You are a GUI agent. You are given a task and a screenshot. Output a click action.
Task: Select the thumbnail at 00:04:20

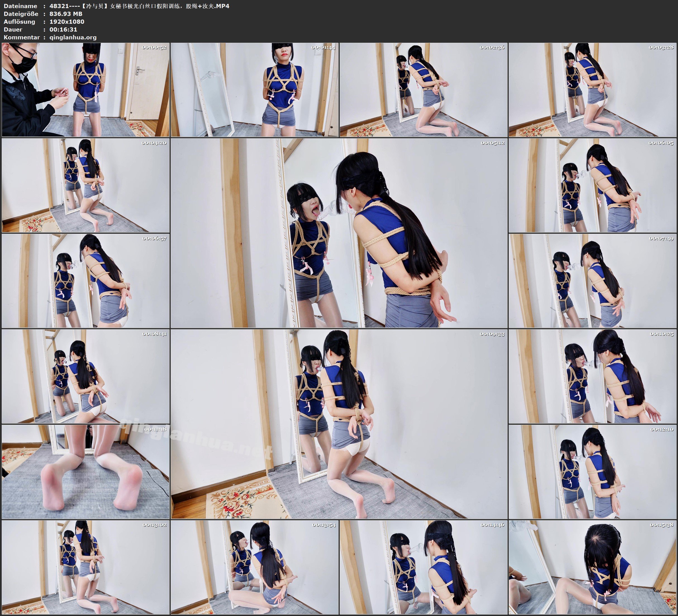85,185
